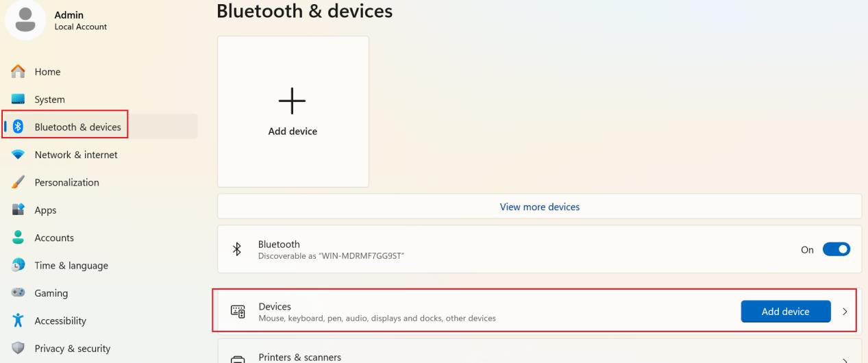
Task: Open Personalization via paintbrush icon
Action: 18,182
